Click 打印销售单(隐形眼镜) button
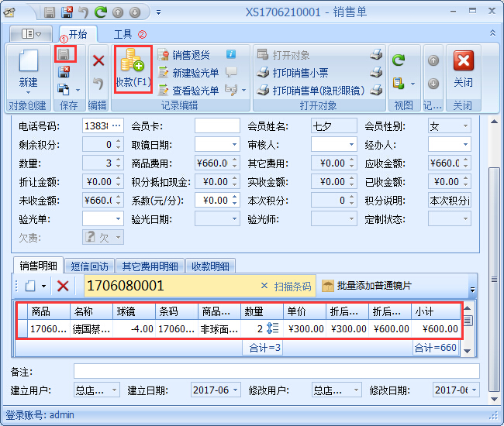504x426 pixels. (310, 91)
